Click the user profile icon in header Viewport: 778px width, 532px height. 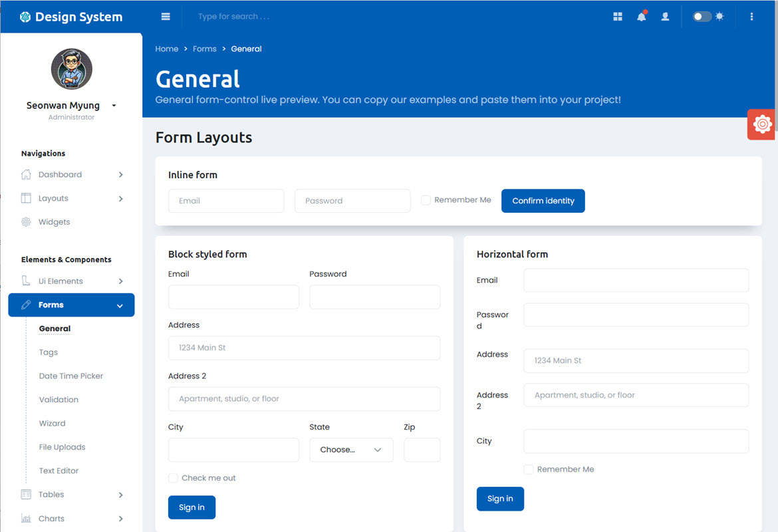(x=665, y=17)
